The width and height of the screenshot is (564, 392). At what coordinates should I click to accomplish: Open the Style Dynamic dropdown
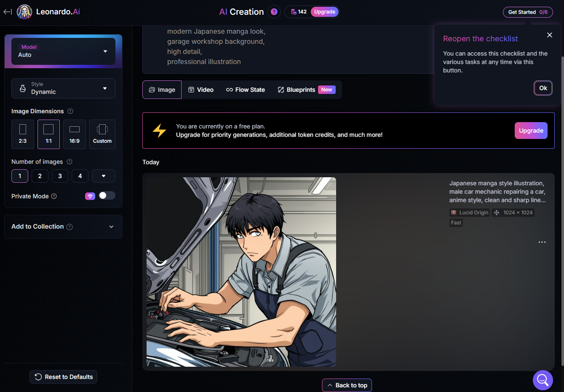click(63, 88)
